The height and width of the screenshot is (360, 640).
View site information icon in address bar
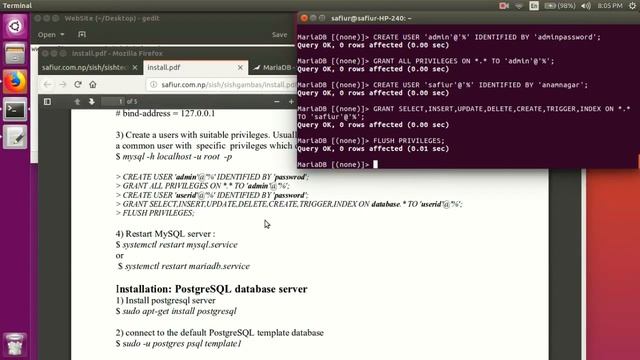[x=153, y=84]
